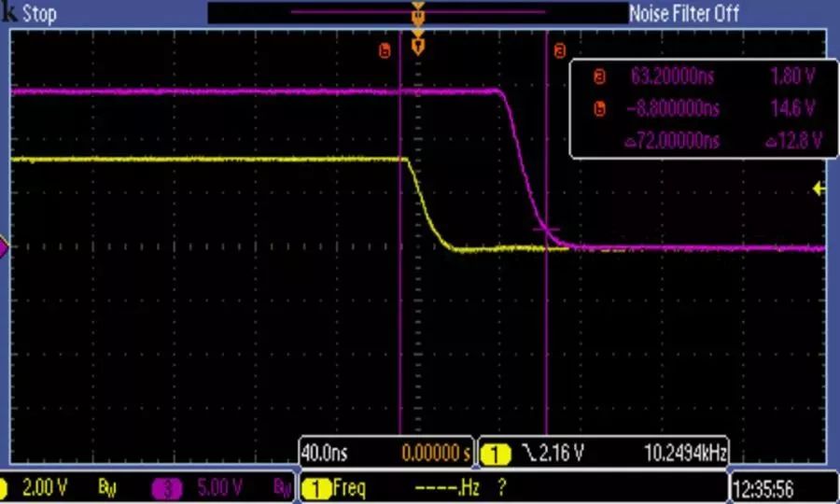Click the Freq measurement label
The image size is (840, 504).
[x=349, y=488]
